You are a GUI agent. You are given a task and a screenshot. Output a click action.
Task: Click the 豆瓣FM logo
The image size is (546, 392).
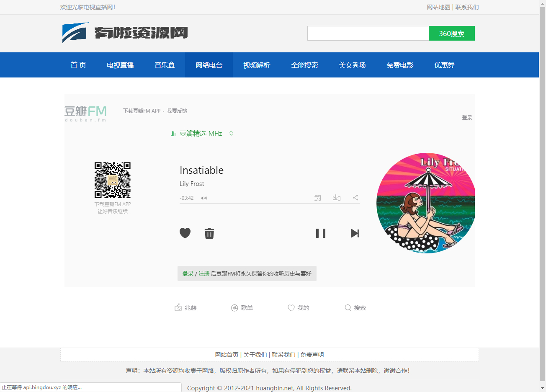tap(85, 113)
